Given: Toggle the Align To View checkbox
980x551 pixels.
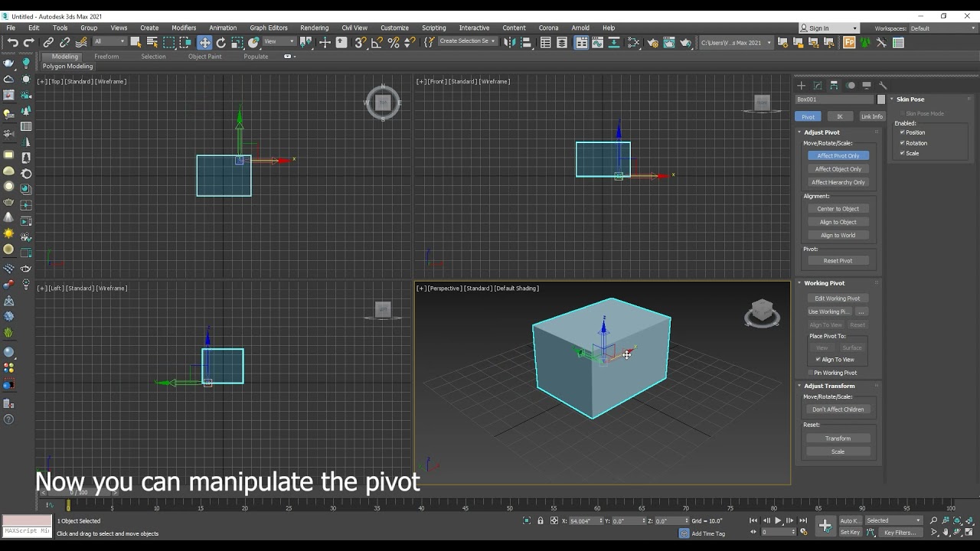Looking at the screenshot, I should point(818,360).
